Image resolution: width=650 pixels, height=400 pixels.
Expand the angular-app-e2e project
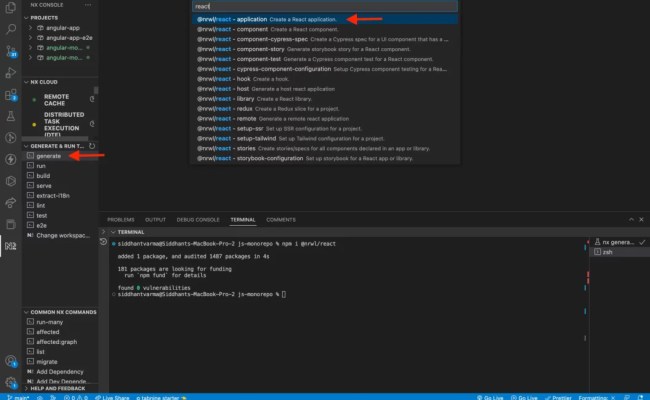[x=30, y=38]
